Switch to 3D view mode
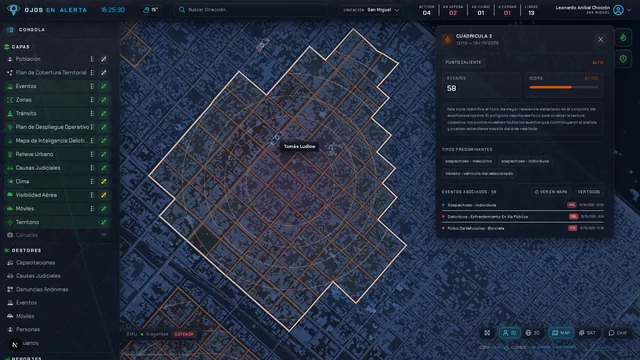 point(533,333)
